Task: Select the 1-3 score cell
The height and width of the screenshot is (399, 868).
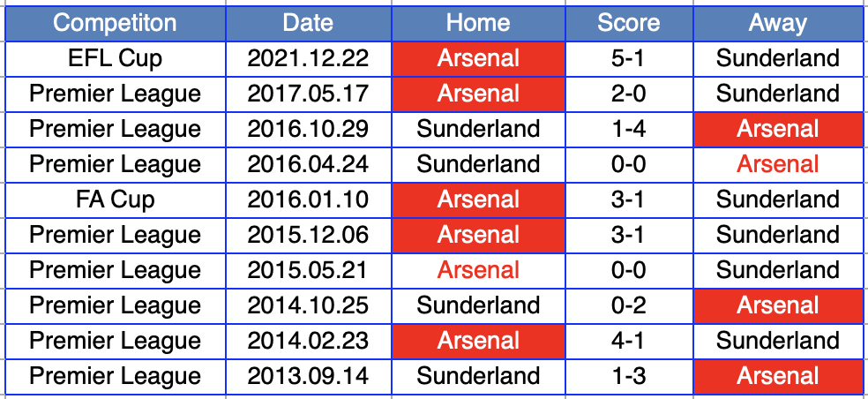Action: coord(628,376)
